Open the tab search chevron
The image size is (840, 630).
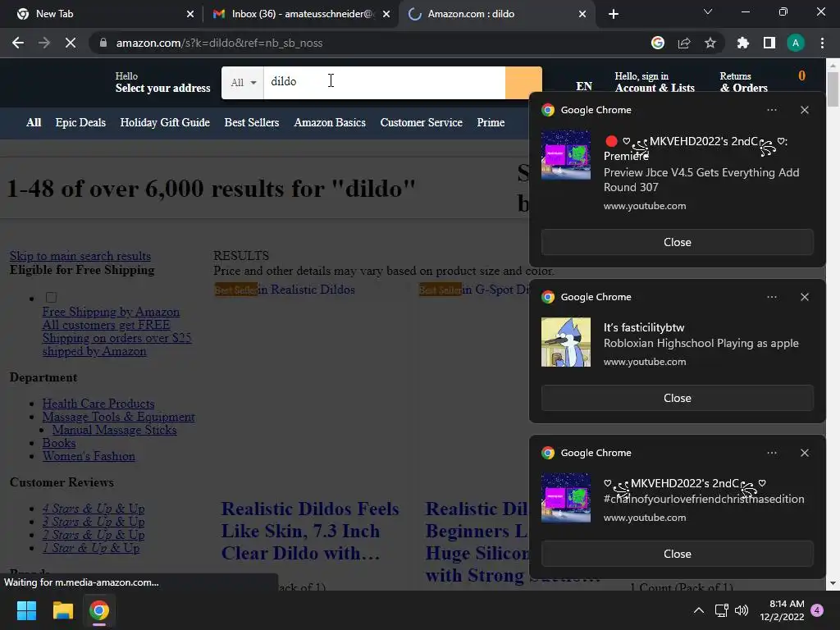(708, 11)
